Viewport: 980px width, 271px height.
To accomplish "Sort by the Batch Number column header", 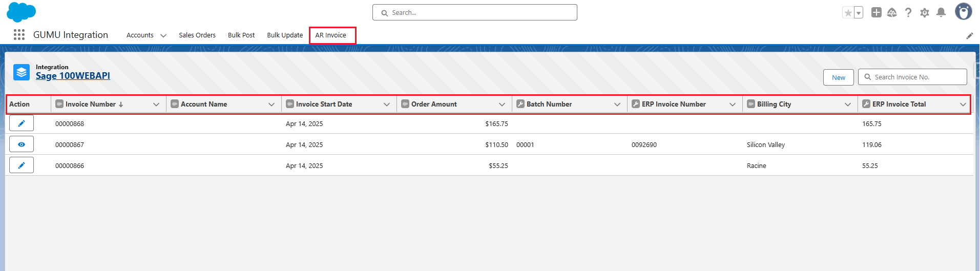I will [x=549, y=104].
